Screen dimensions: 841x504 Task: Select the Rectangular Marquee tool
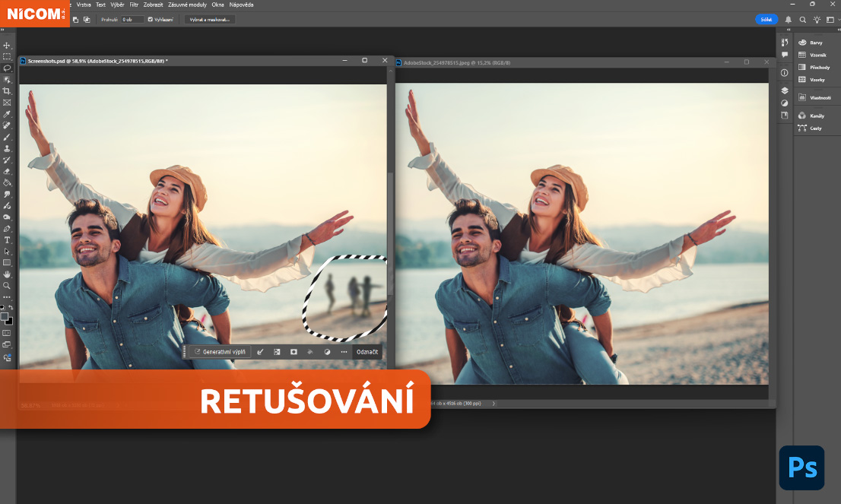(x=7, y=57)
